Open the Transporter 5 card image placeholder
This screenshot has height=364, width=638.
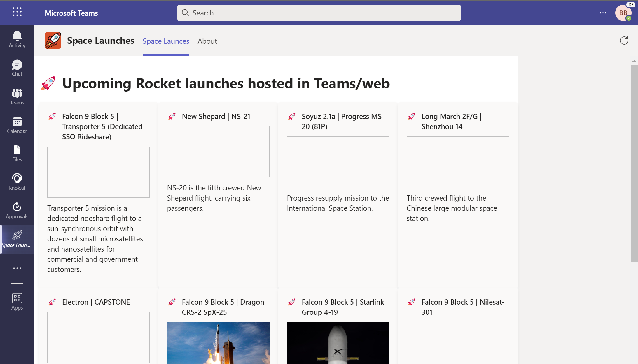(x=98, y=172)
